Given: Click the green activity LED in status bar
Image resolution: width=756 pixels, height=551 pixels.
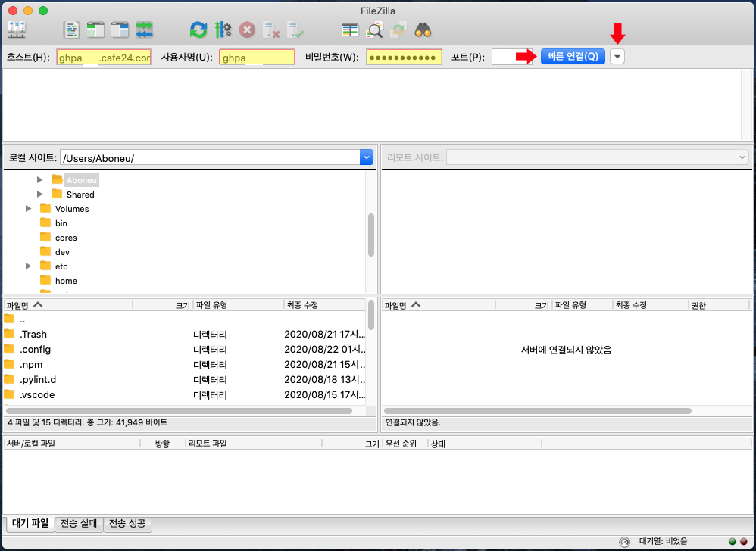Looking at the screenshot, I should [733, 542].
